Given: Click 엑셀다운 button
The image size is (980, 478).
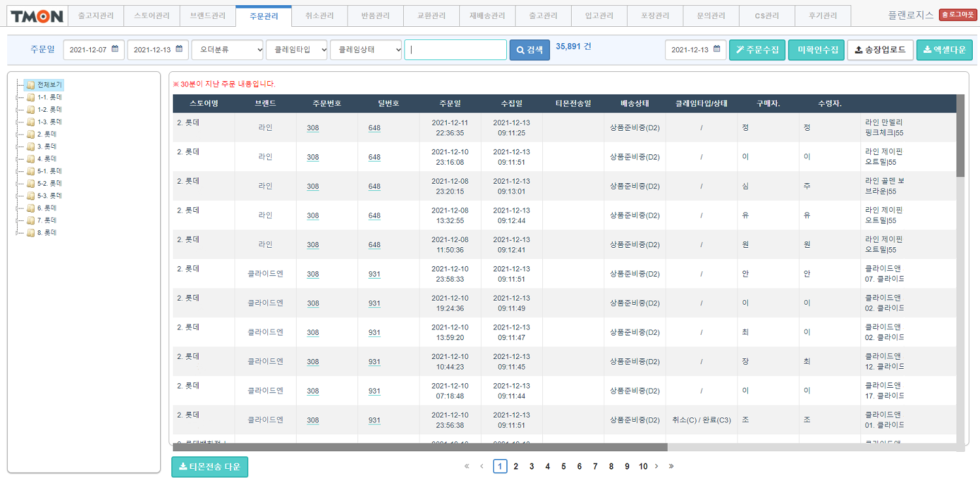Looking at the screenshot, I should point(945,50).
